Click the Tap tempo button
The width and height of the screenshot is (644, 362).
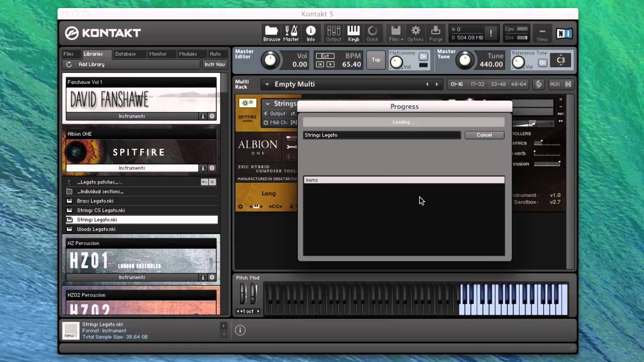pos(376,60)
